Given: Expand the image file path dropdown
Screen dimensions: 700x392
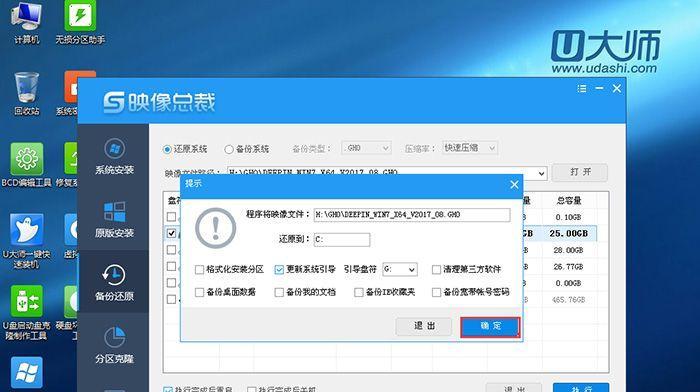Looking at the screenshot, I should [541, 173].
